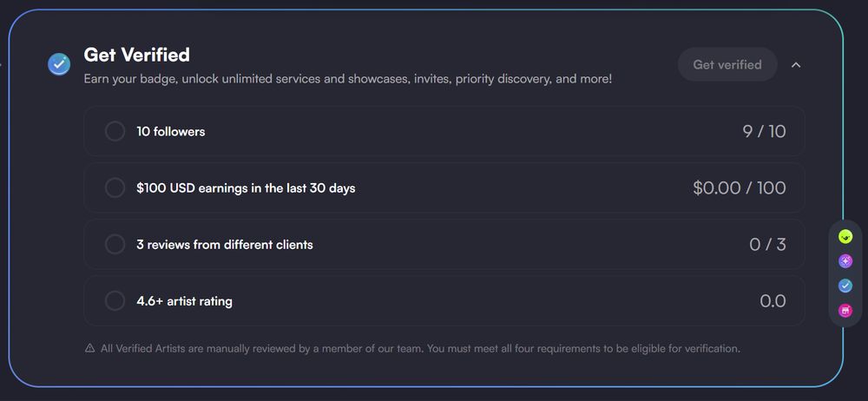Click the $0.00 / 100 earnings progress
This screenshot has height=401, width=868.
[739, 187]
